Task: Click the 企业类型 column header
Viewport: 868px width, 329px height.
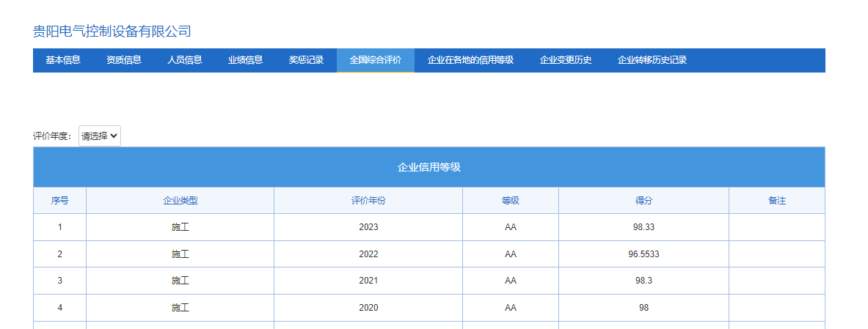Action: pyautogui.click(x=180, y=201)
